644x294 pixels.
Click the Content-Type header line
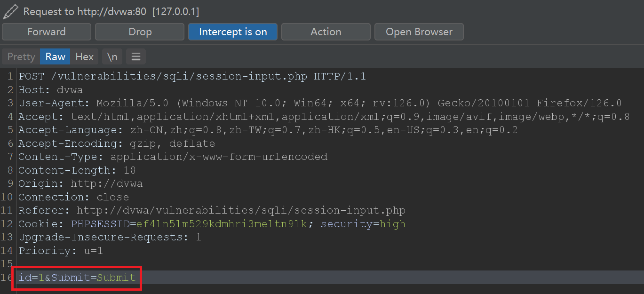pos(173,157)
